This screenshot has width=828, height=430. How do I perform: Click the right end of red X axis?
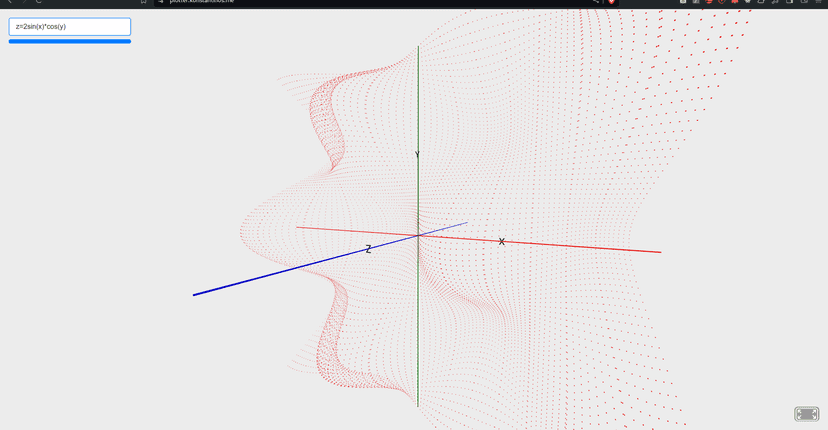657,252
